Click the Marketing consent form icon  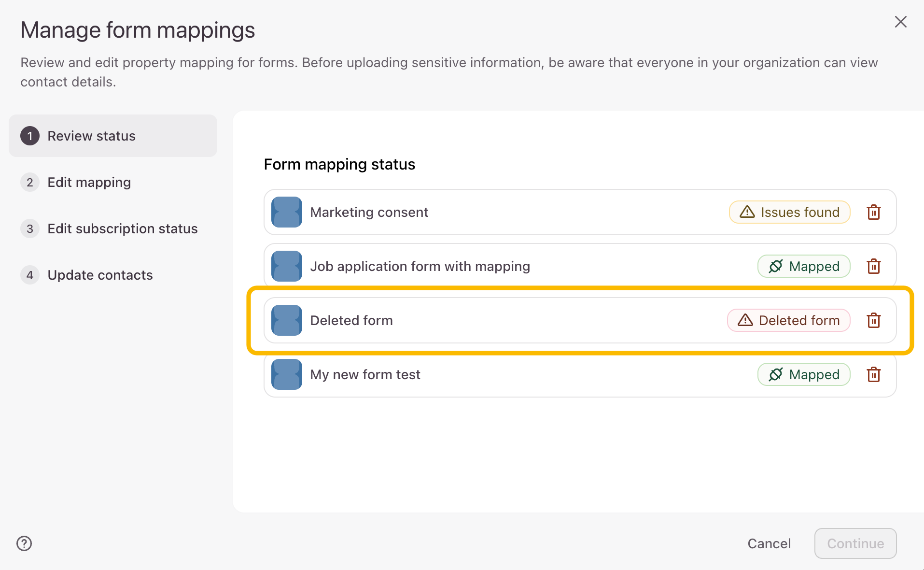[x=287, y=212]
